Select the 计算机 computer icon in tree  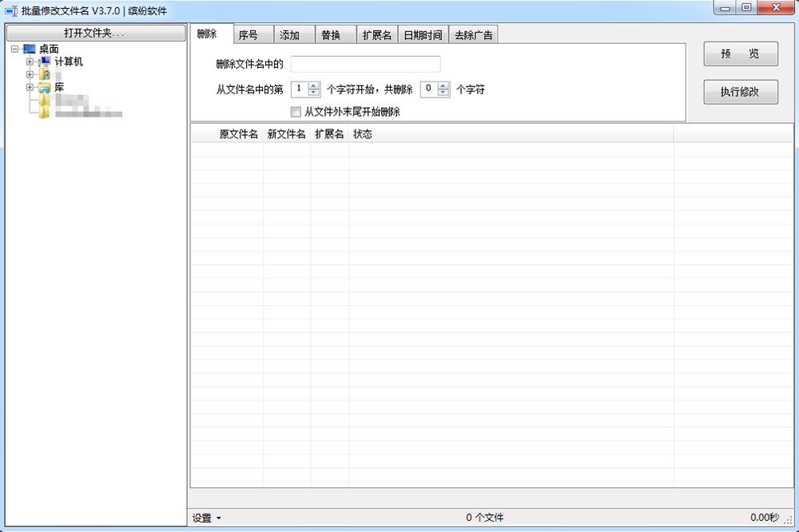[45, 62]
